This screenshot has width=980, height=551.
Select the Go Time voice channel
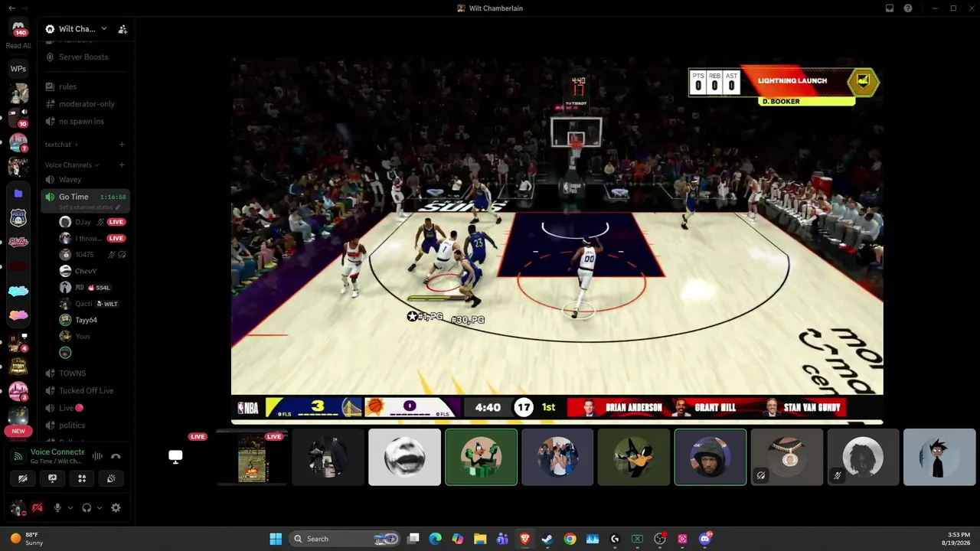click(x=73, y=197)
